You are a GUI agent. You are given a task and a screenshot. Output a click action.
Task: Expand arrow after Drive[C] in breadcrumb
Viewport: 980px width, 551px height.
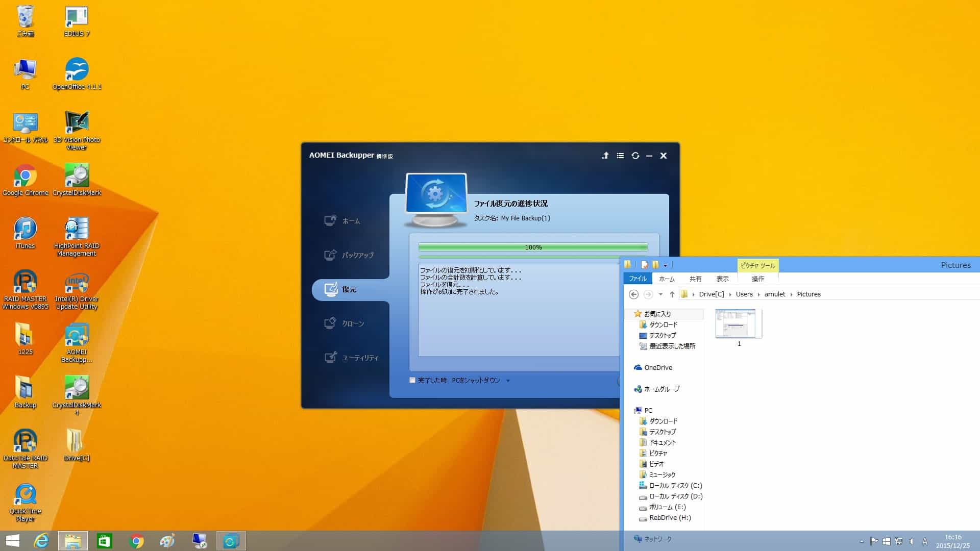(x=730, y=294)
